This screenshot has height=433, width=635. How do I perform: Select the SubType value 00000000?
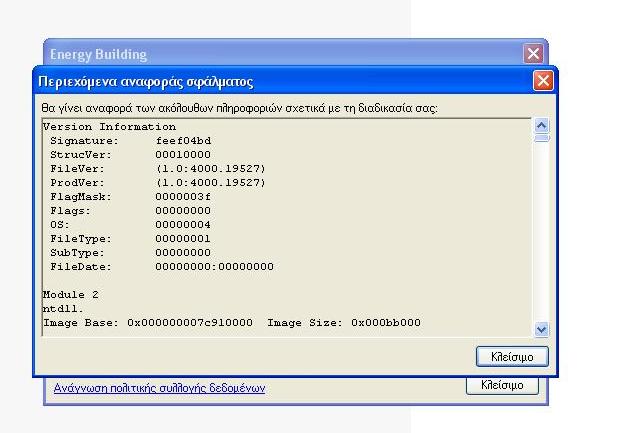coord(183,253)
